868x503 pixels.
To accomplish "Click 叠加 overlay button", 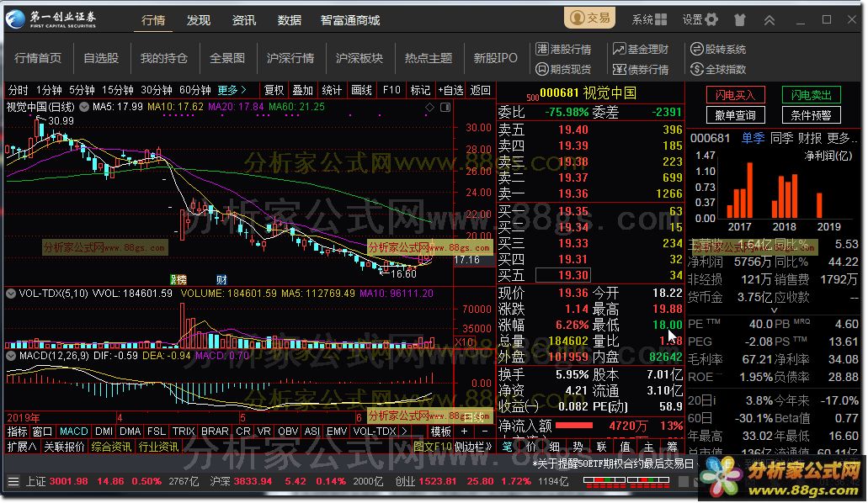I will tap(303, 90).
